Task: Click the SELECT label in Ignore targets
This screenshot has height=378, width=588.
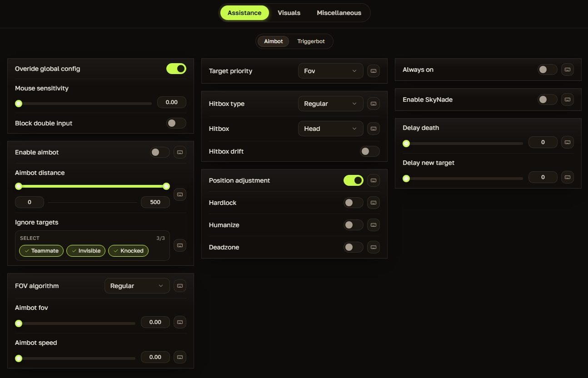Action: click(30, 238)
